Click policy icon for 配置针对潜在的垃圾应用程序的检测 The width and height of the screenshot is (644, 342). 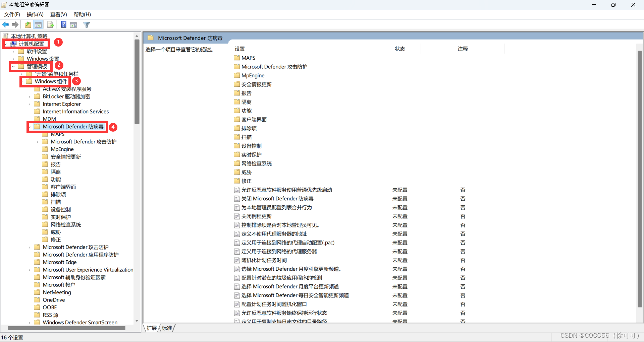pyautogui.click(x=237, y=278)
